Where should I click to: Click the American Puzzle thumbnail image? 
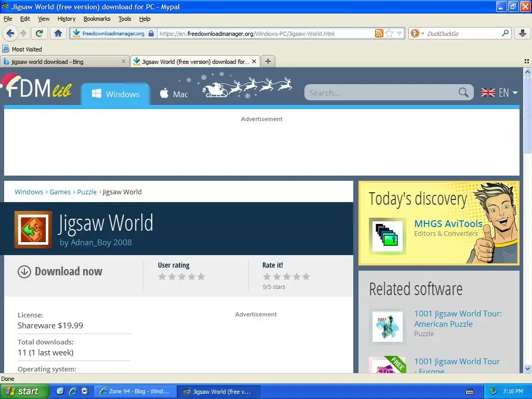coord(387,327)
